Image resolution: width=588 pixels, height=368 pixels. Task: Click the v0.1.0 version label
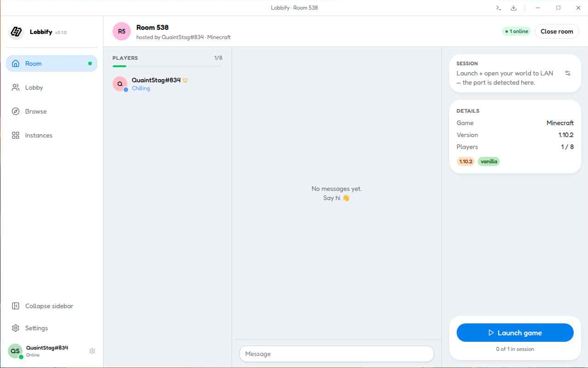pyautogui.click(x=61, y=33)
